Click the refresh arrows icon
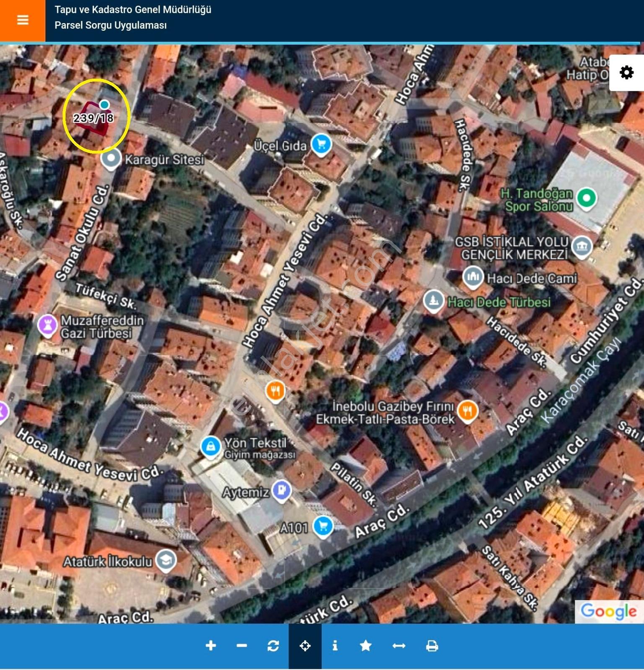This screenshot has height=670, width=644. click(273, 646)
